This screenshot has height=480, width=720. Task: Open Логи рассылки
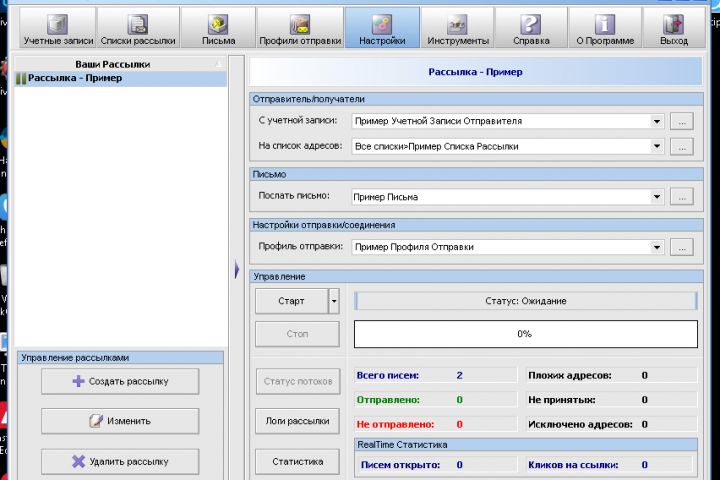click(297, 421)
